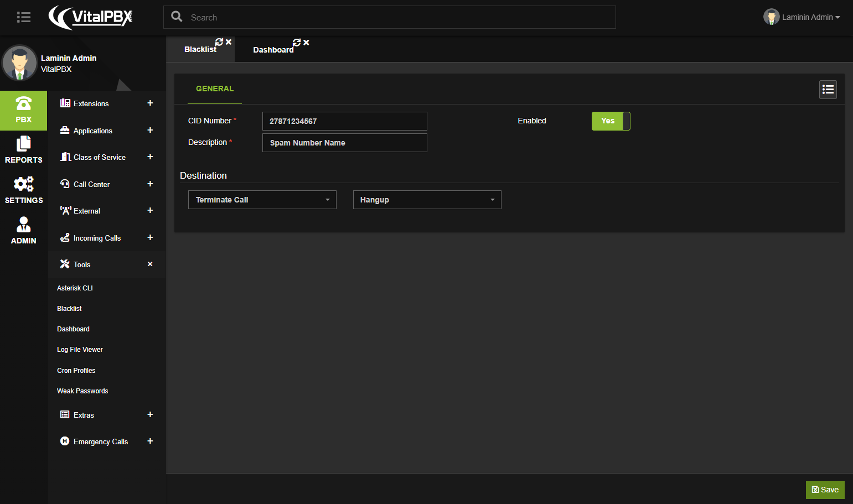This screenshot has width=853, height=504.
Task: Open Dashboard in sidebar Tools menu
Action: click(73, 329)
